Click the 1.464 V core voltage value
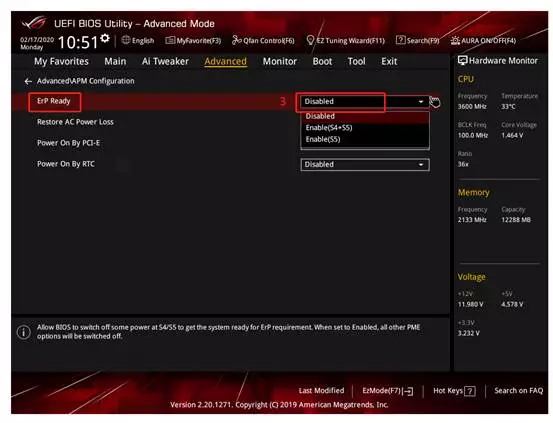Screen dimensions: 553x423 [x=512, y=135]
